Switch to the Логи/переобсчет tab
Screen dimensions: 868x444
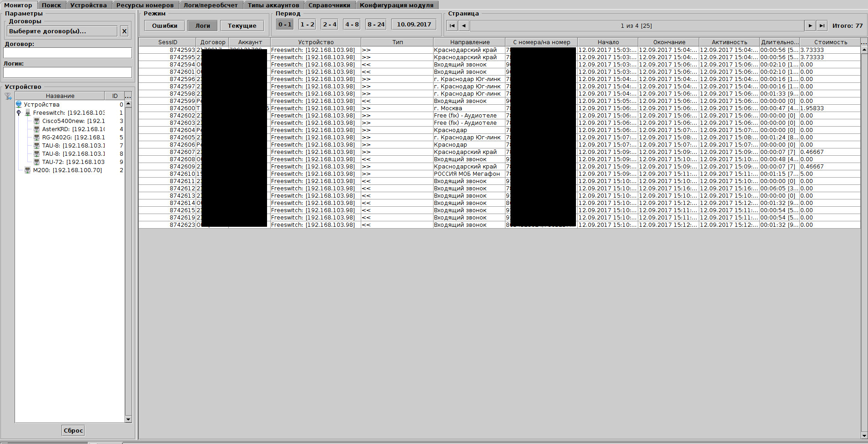pos(211,5)
